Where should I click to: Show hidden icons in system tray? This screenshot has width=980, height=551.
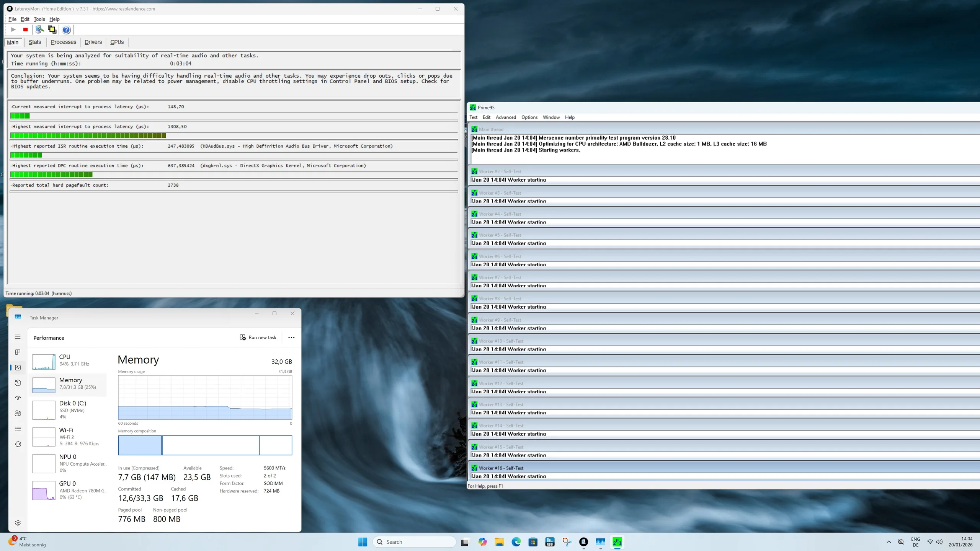889,542
